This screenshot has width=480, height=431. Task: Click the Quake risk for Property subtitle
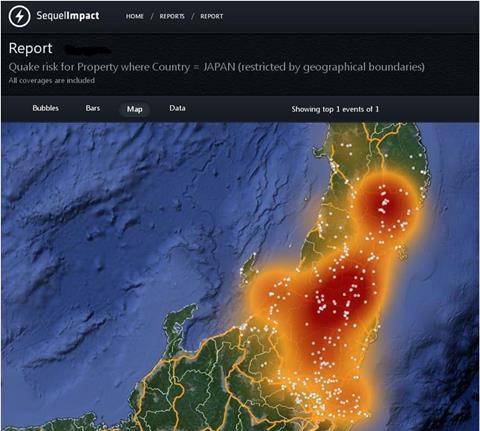click(217, 67)
